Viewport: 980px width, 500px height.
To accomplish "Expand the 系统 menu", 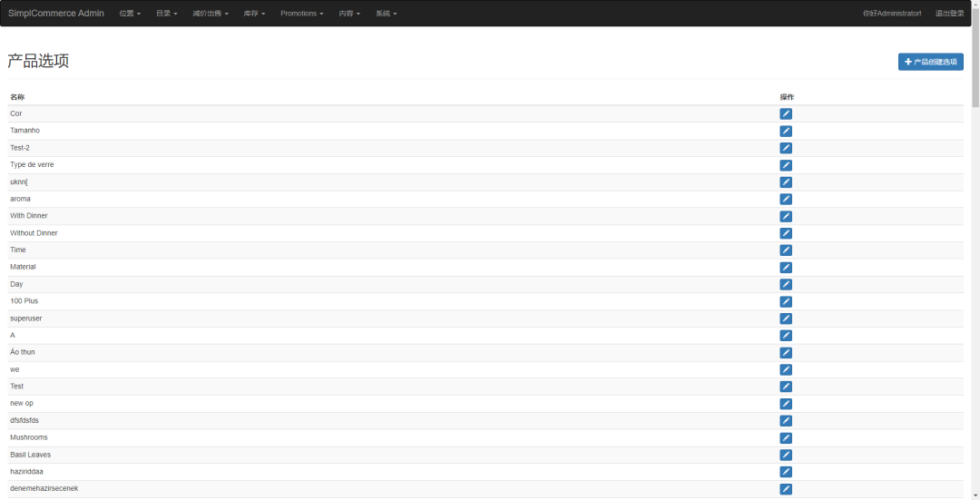I will [x=387, y=13].
